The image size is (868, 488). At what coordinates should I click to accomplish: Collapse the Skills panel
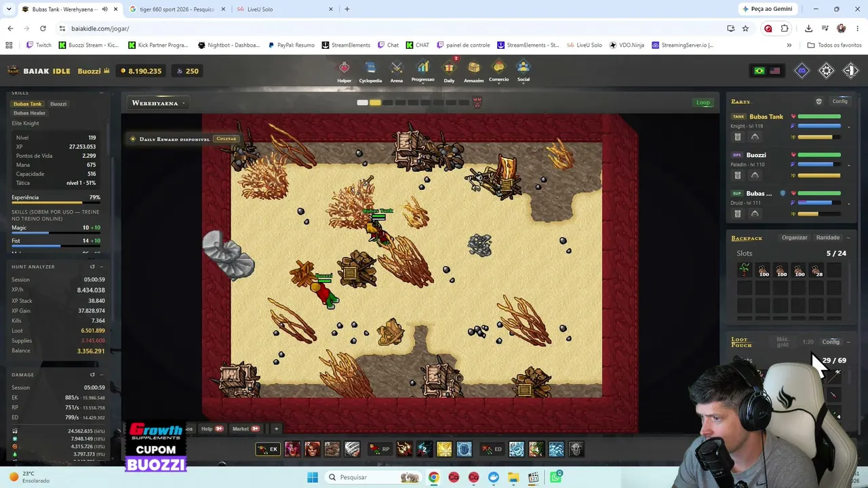102,92
